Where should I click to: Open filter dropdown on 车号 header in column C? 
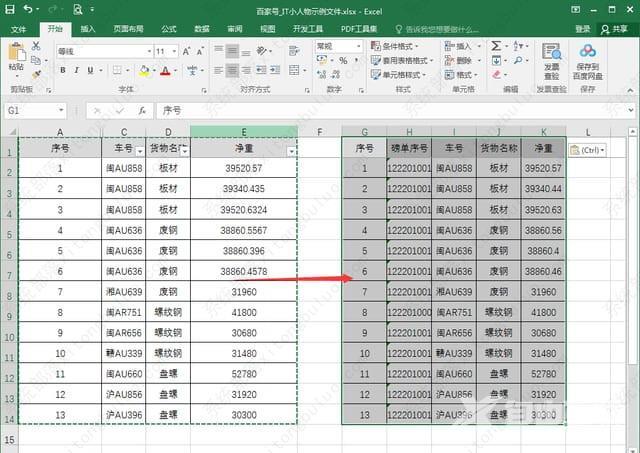click(140, 152)
